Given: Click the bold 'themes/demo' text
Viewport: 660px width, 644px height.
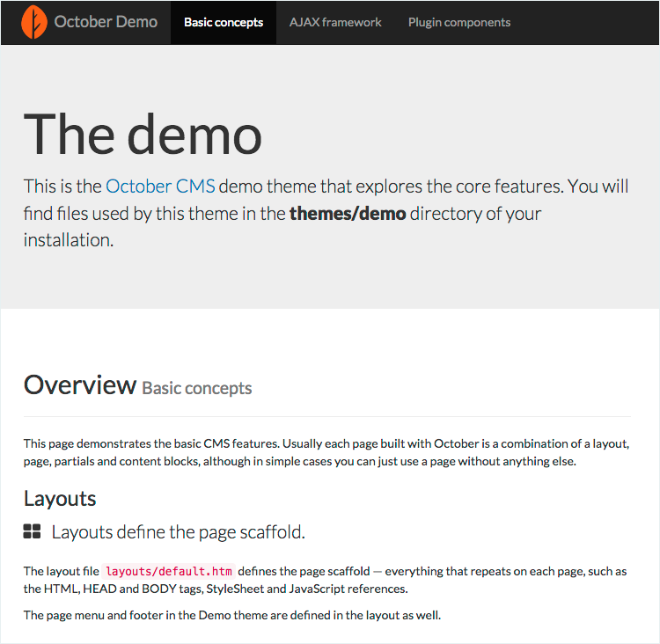Looking at the screenshot, I should 348,214.
